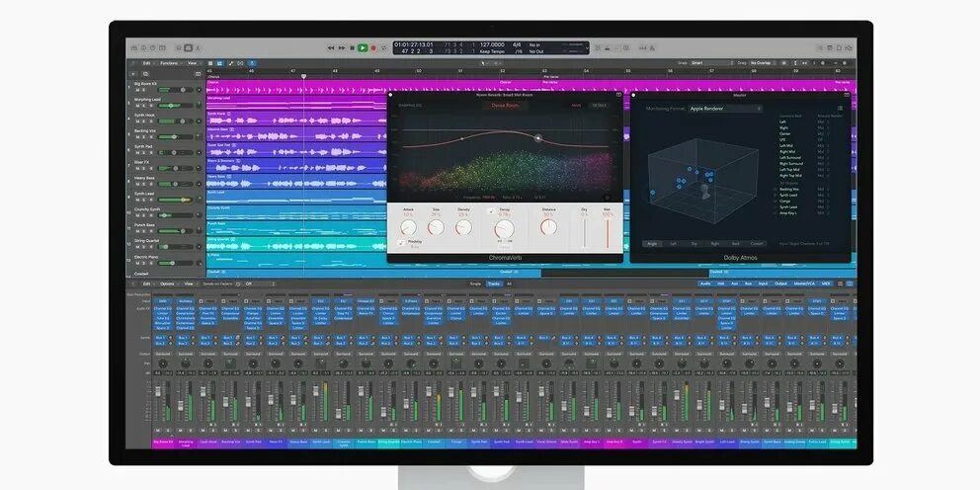980x490 pixels.
Task: Click the duplicate track icon
Action: pyautogui.click(x=145, y=74)
